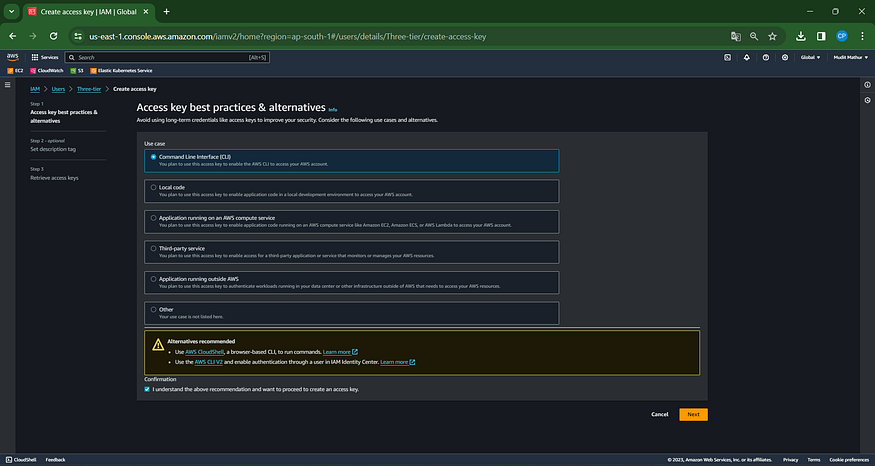This screenshot has height=466, width=875.
Task: Open Info link beside page heading
Action: click(333, 109)
